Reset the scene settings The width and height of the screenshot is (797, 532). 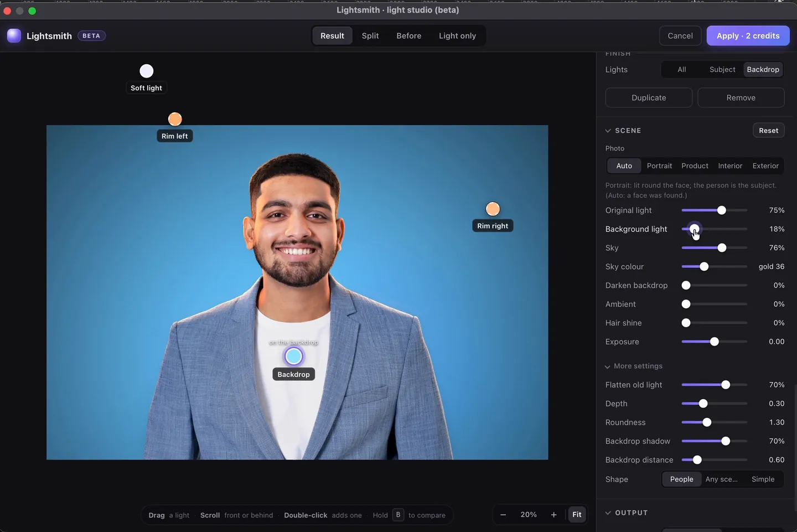point(768,131)
